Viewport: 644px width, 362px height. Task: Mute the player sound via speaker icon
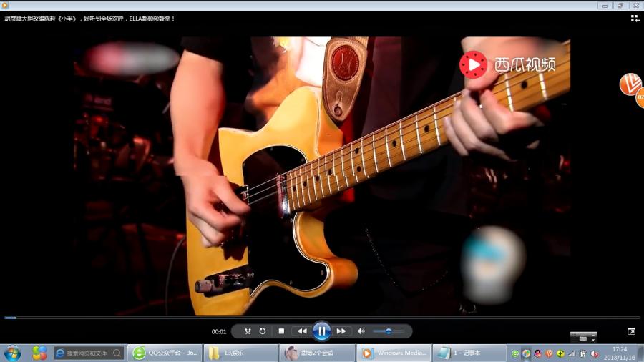point(361,331)
